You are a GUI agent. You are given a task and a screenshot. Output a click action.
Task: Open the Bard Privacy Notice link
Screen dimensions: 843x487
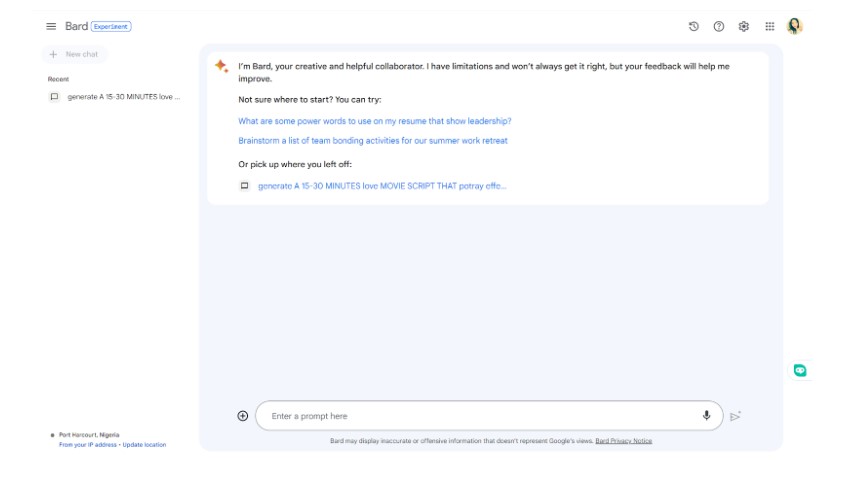click(x=623, y=441)
